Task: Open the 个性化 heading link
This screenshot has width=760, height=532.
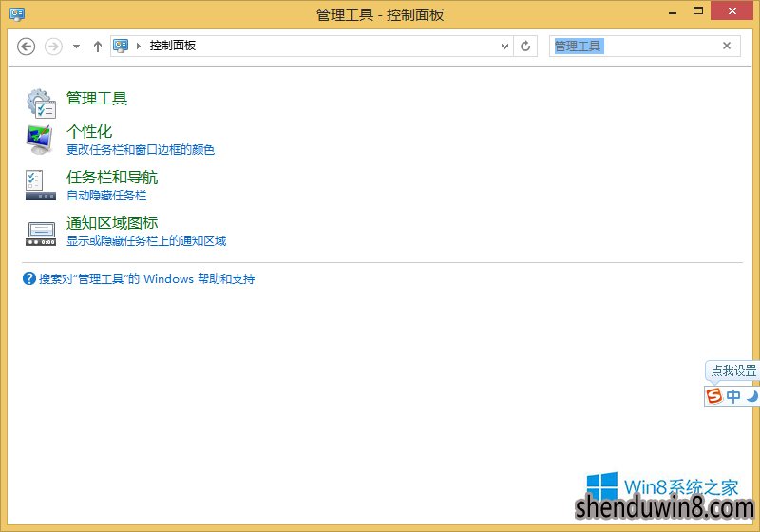Action: 89,131
